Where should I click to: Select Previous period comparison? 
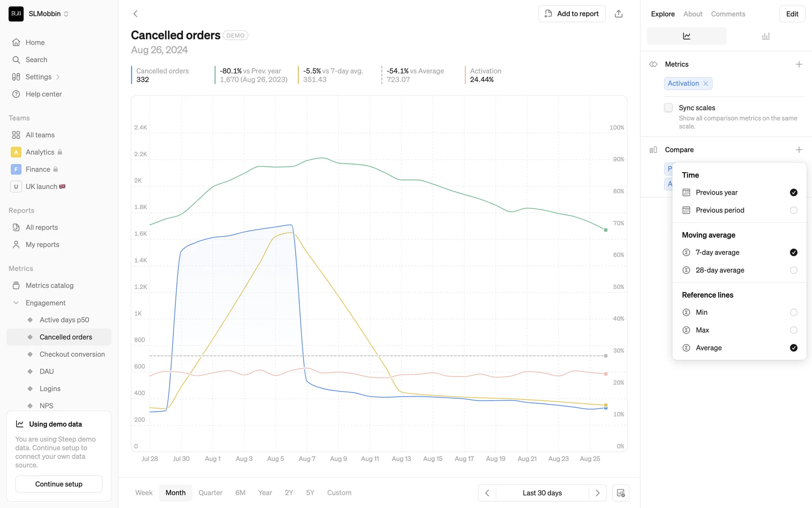(x=793, y=210)
